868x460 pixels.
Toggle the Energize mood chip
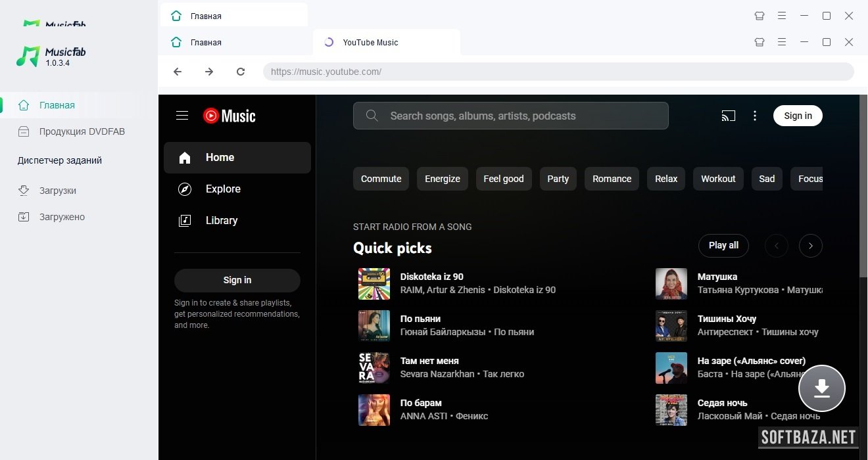point(443,179)
